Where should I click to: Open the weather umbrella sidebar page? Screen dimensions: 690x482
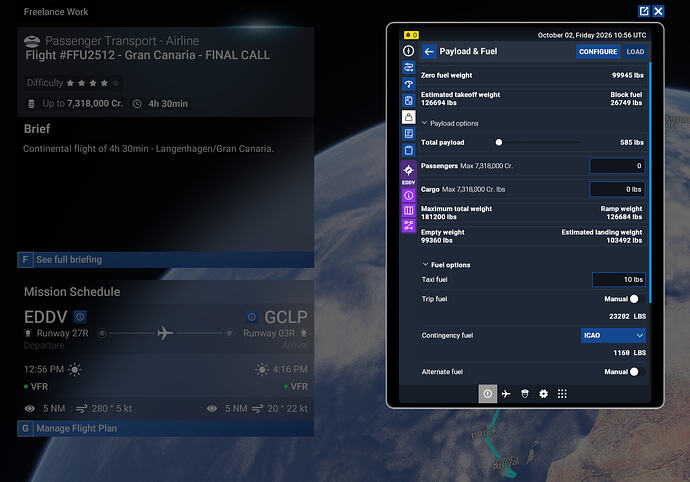(408, 84)
